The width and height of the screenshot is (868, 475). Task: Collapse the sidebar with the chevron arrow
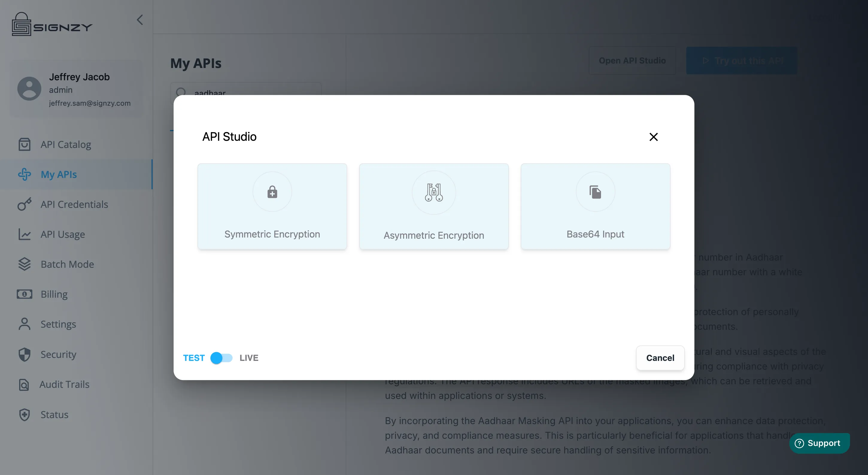tap(140, 20)
